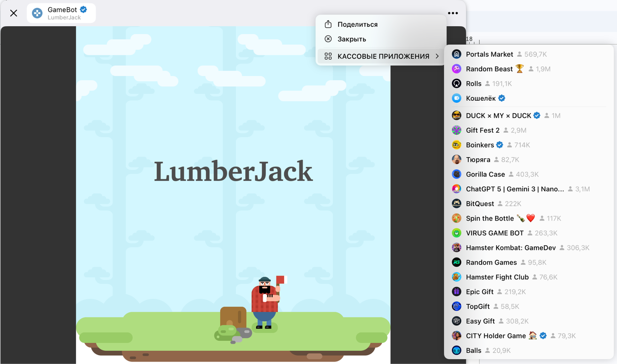Viewport: 617px width, 364px height.
Task: Click the Hamster Kombat: GameDev icon
Action: [x=457, y=247]
